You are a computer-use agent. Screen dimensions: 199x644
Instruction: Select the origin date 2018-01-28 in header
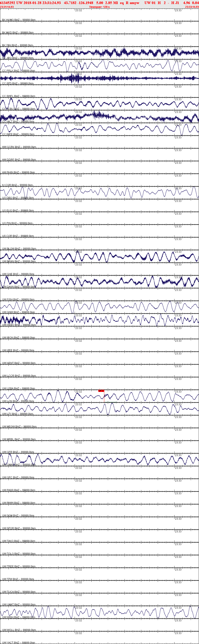coord(32,3)
